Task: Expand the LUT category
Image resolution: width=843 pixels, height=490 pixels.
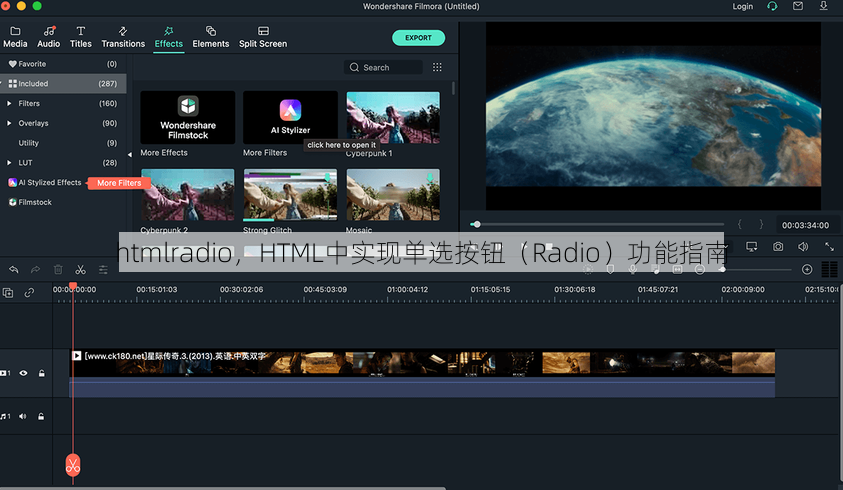Action: 9,162
